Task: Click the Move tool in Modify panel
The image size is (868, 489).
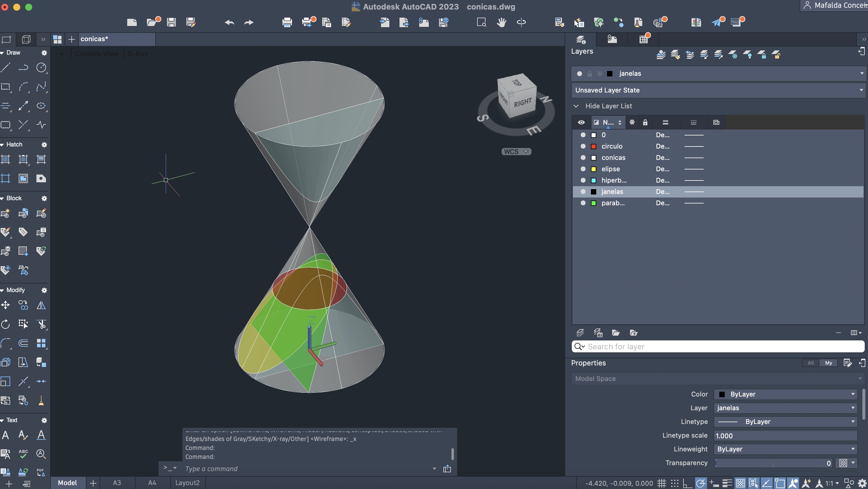Action: click(5, 305)
